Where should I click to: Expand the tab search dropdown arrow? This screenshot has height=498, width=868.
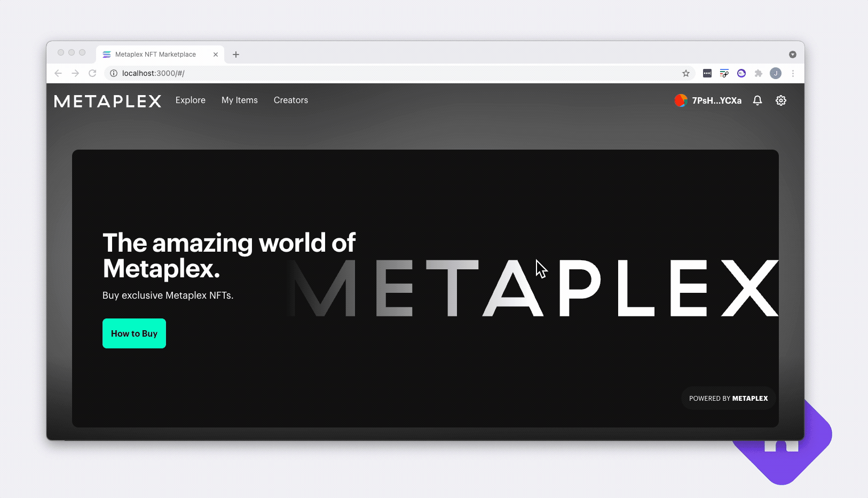click(x=793, y=55)
